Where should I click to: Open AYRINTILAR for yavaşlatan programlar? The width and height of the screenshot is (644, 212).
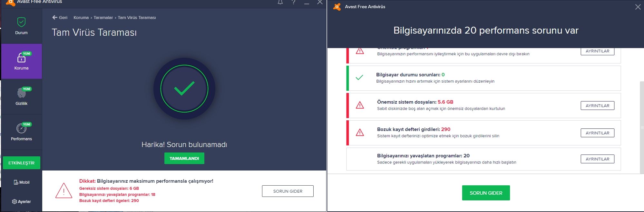coord(598,159)
